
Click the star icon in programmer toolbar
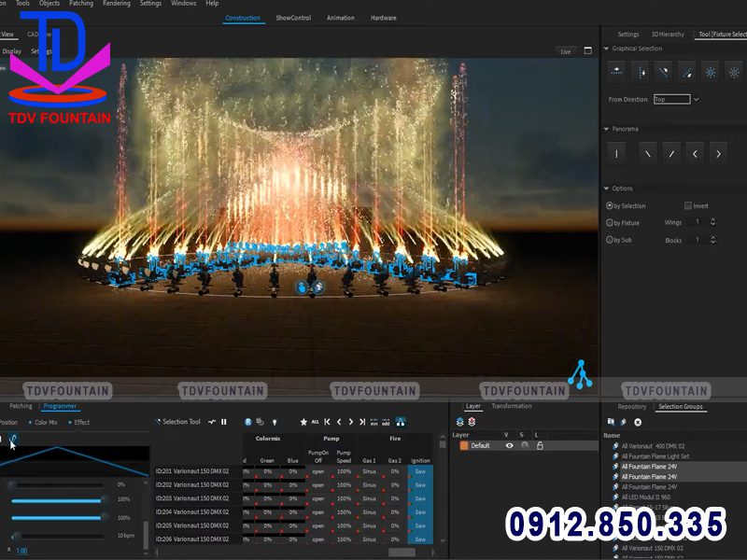coord(303,422)
